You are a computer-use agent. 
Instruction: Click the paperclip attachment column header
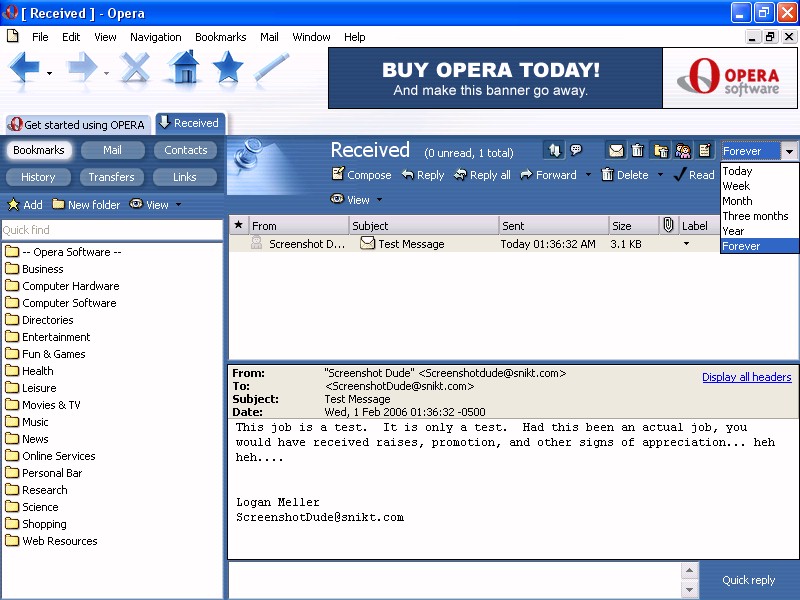tap(668, 226)
